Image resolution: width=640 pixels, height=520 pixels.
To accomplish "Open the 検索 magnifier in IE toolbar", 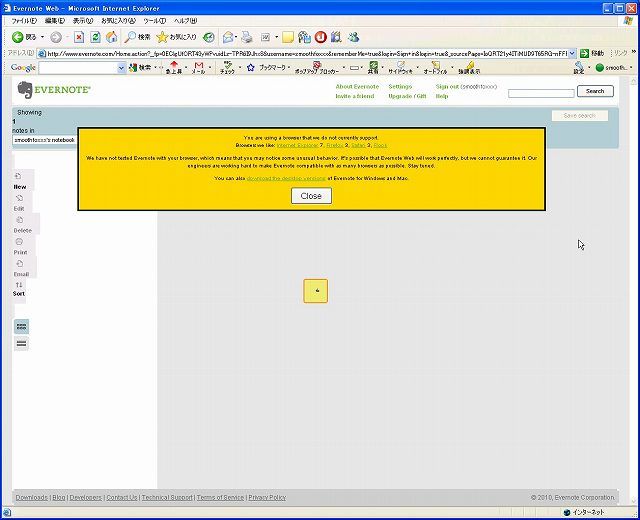I will [x=138, y=37].
